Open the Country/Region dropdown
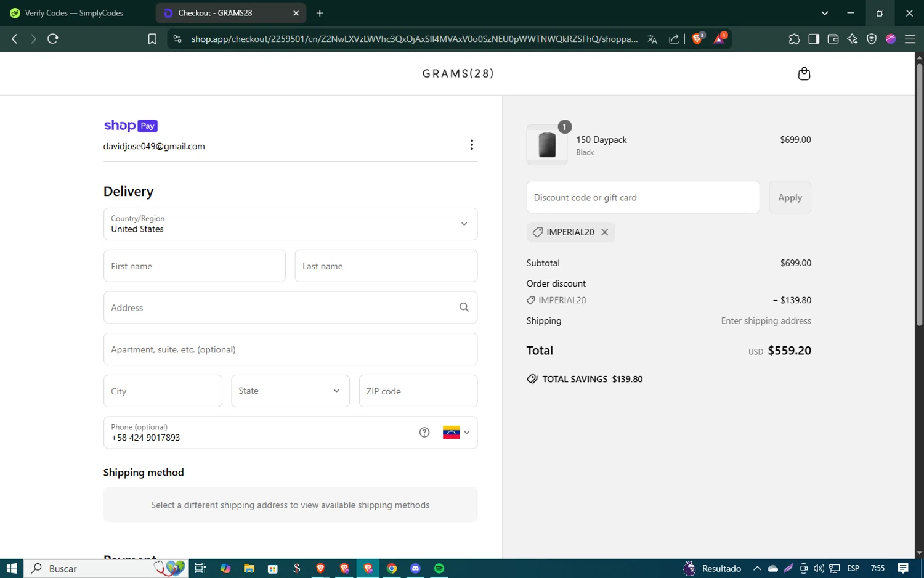Viewport: 924px width, 578px height. [290, 224]
